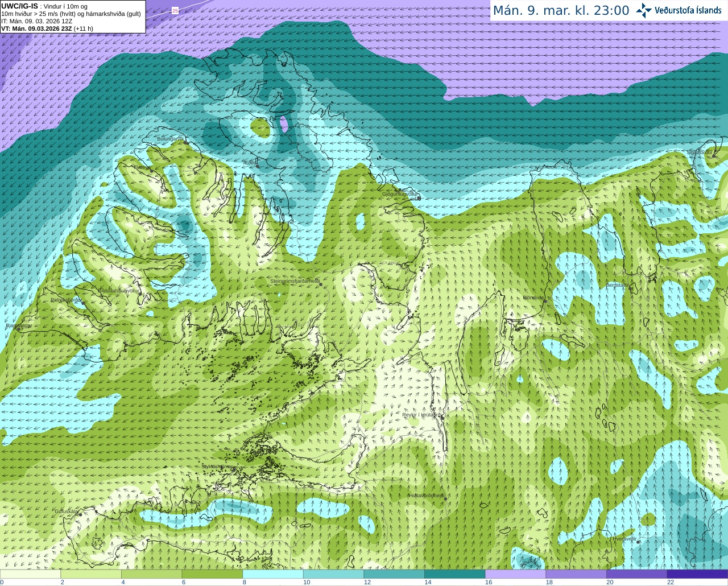Click the '25' gust contour label
The image size is (728, 586).
[x=175, y=10]
